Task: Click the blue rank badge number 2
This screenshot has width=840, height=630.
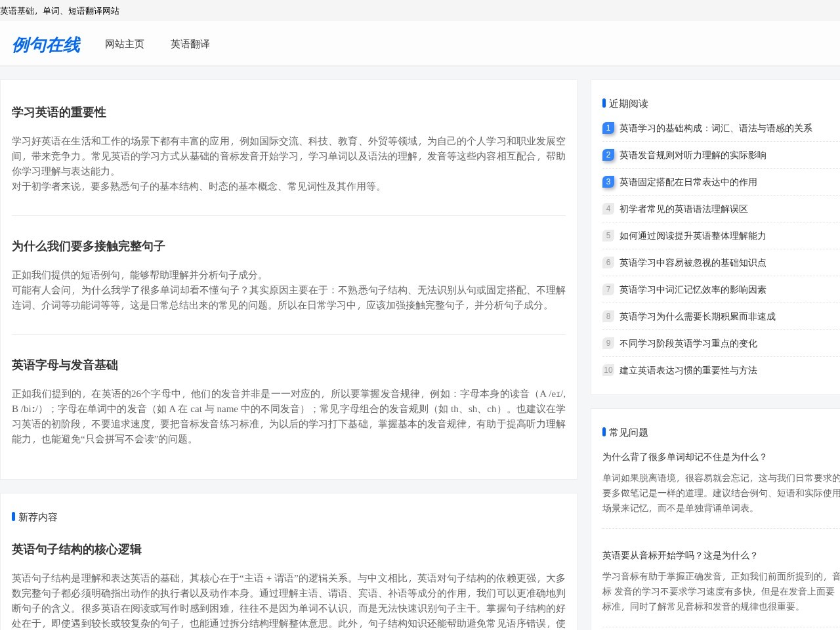Action: (x=608, y=155)
